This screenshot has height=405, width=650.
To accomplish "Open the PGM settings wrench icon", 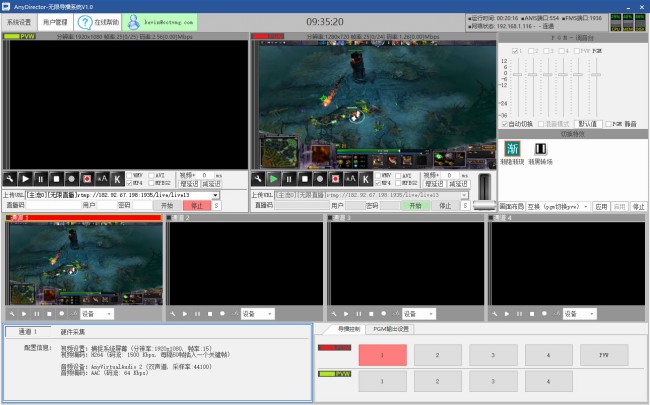I will [258, 179].
